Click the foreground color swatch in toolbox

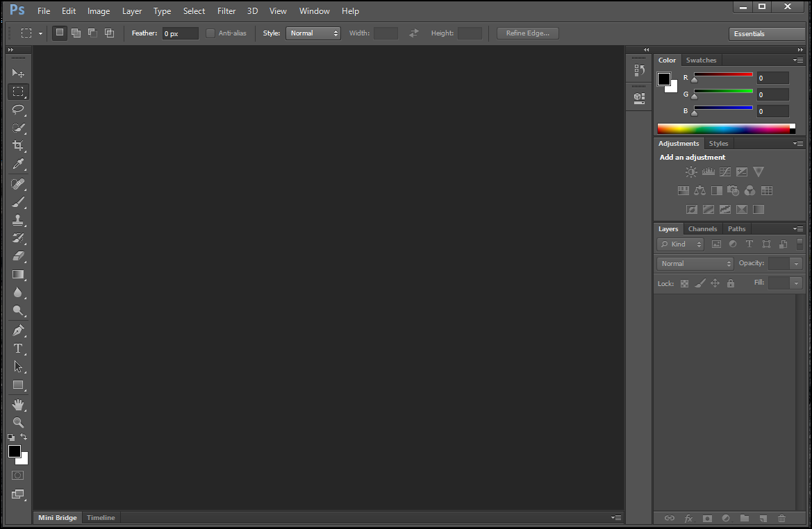[15, 451]
